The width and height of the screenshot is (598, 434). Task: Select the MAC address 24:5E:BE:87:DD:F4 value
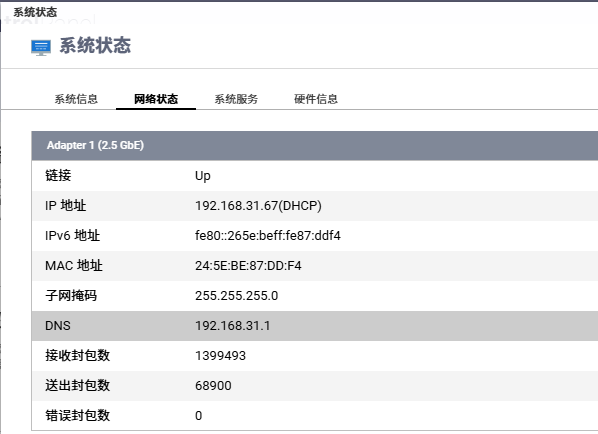coord(248,266)
